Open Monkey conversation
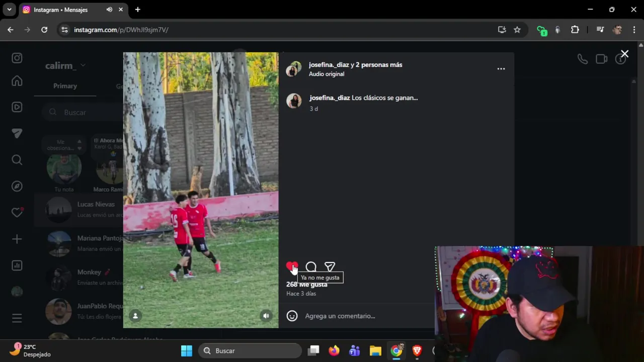644x362 pixels. (x=79, y=277)
